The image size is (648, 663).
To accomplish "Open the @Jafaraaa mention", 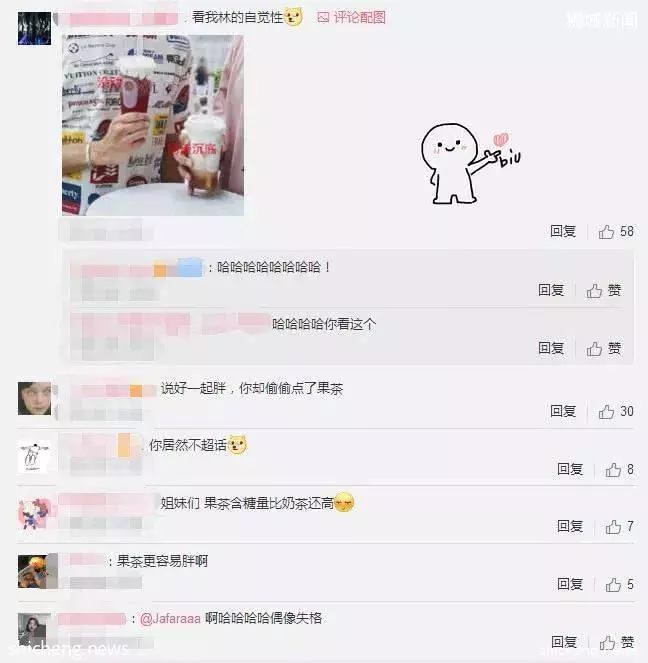I will pyautogui.click(x=170, y=619).
